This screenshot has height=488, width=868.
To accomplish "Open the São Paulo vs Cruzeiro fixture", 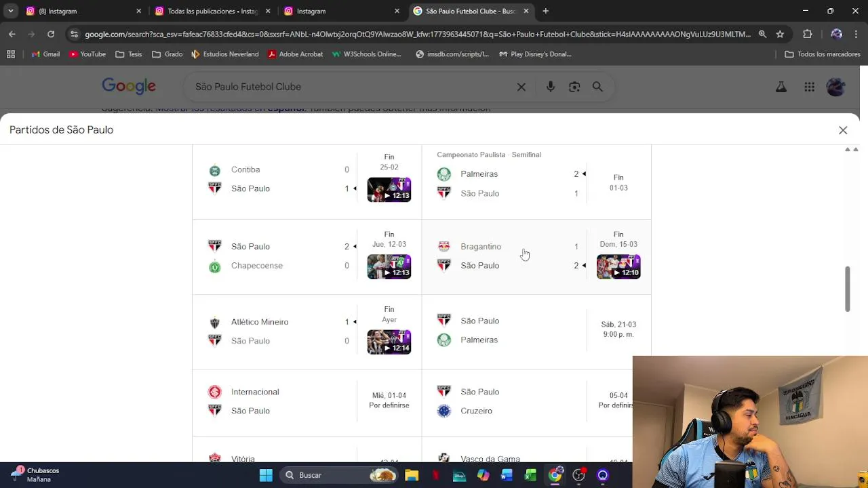I will click(536, 403).
